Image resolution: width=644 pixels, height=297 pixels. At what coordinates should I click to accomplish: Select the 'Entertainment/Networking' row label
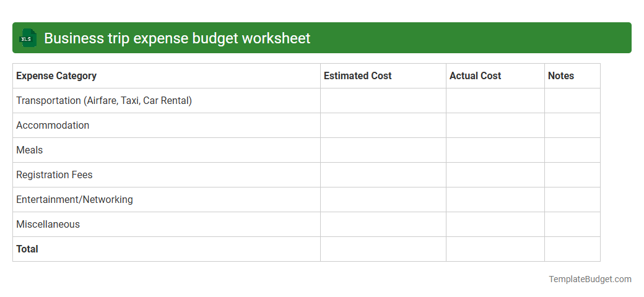click(x=74, y=199)
